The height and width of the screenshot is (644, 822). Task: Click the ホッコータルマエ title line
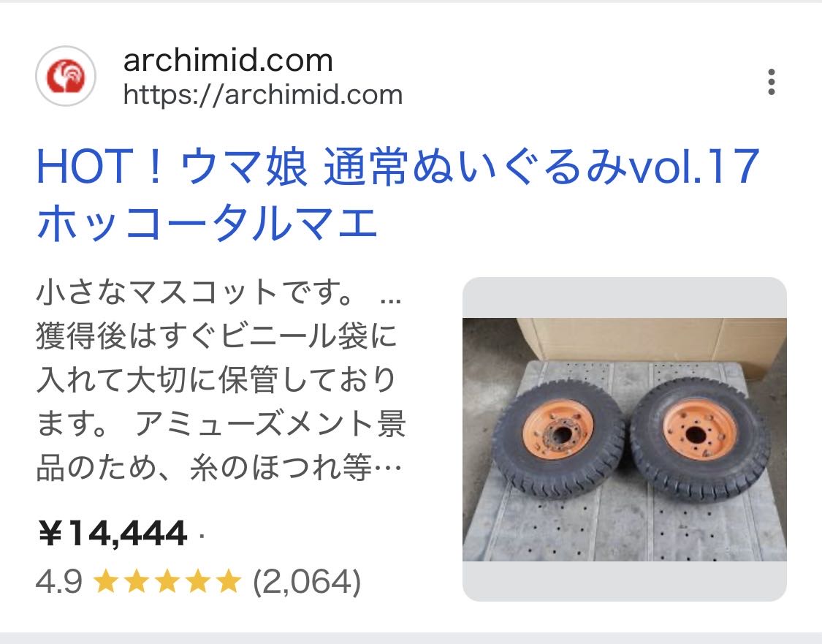[207, 224]
